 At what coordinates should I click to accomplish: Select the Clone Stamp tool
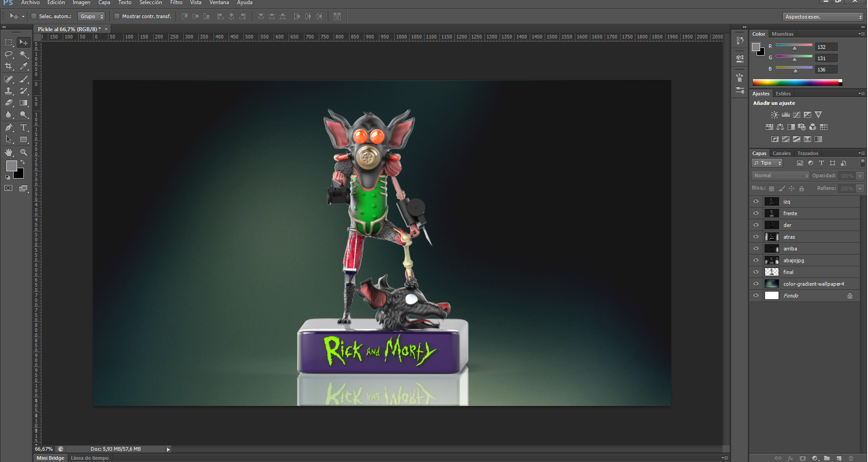coord(9,91)
